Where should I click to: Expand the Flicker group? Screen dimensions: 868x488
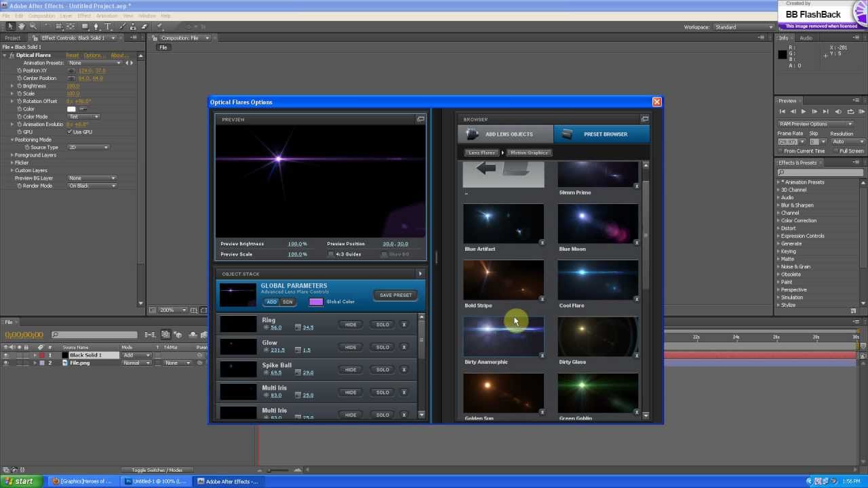click(x=12, y=163)
